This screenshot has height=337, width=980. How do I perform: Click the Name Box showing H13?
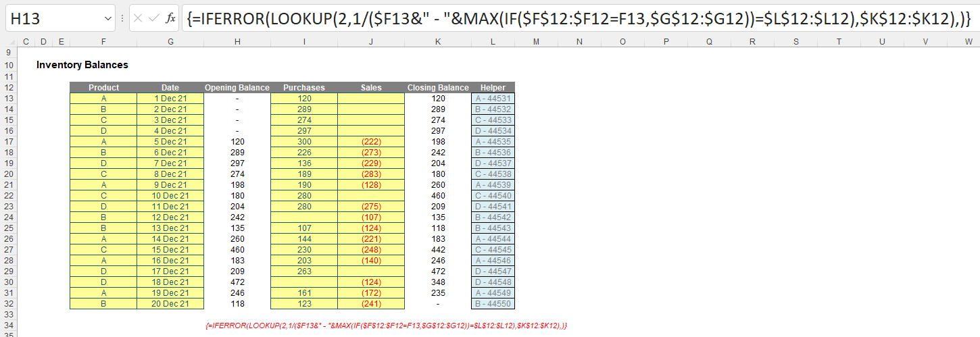[54, 18]
